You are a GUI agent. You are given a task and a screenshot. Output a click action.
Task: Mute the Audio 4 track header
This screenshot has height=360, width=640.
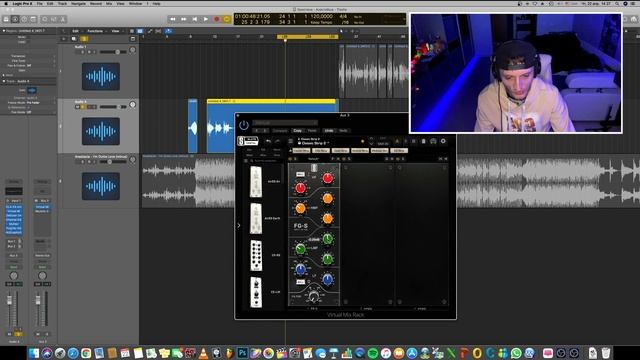(x=77, y=107)
